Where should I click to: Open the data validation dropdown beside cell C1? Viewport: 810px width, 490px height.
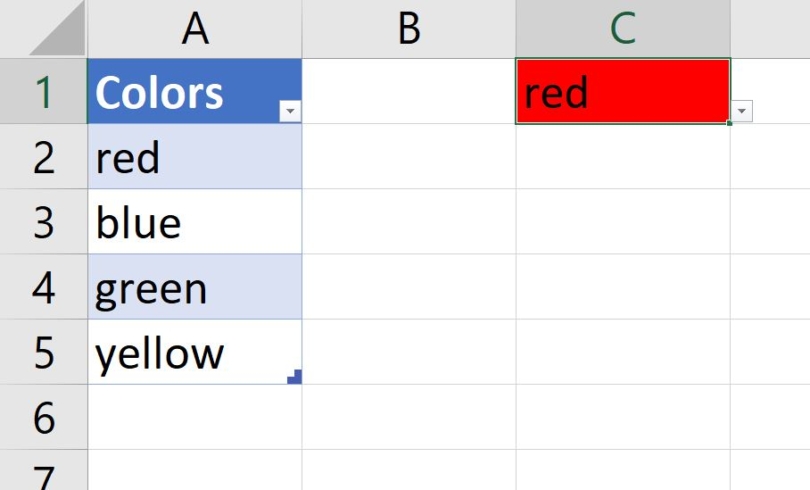pyautogui.click(x=741, y=111)
